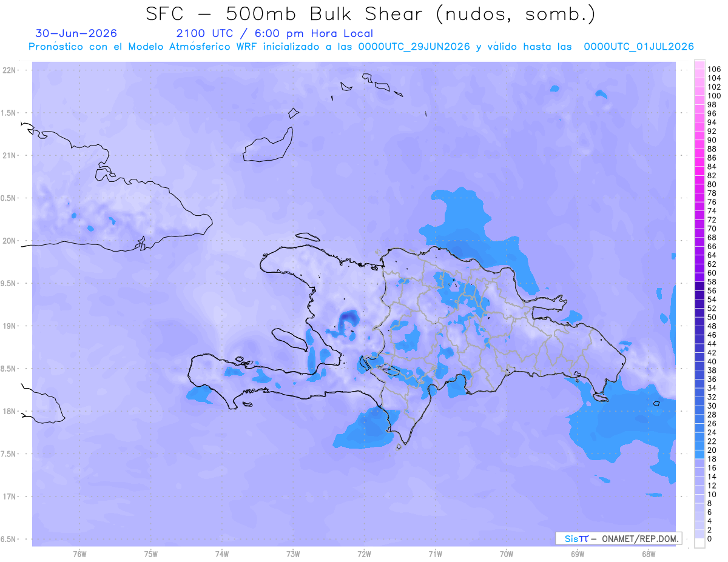This screenshot has height=562, width=728.
Task: Click the '6' value on the color scale
Action: click(x=709, y=513)
